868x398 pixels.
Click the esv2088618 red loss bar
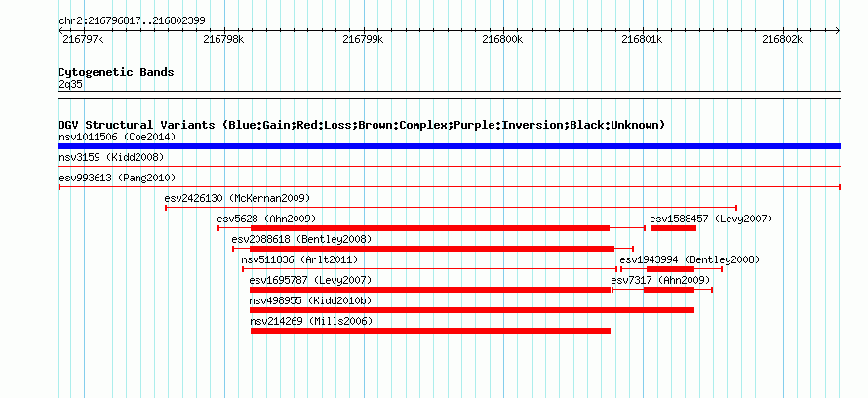432,249
